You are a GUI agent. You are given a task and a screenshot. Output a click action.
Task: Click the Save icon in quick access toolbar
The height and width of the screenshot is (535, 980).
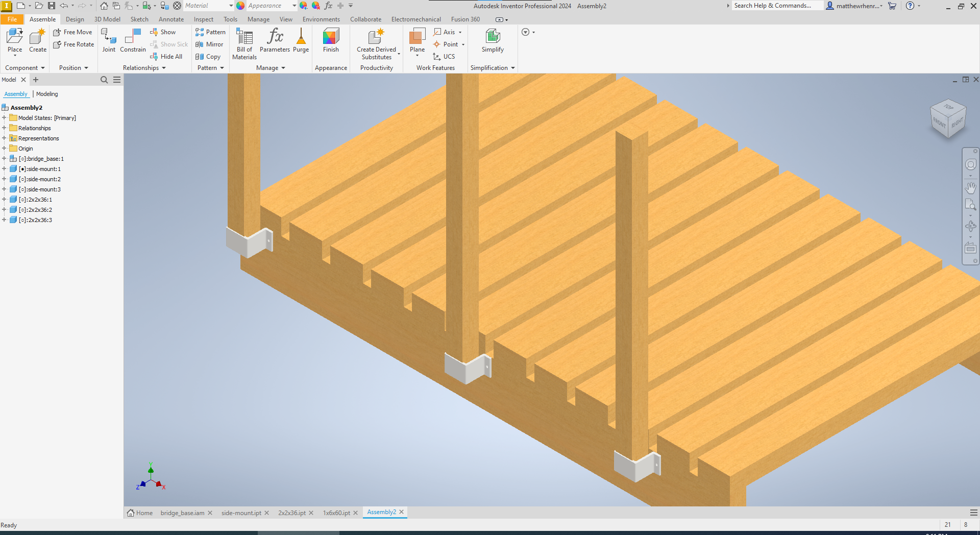[52, 6]
